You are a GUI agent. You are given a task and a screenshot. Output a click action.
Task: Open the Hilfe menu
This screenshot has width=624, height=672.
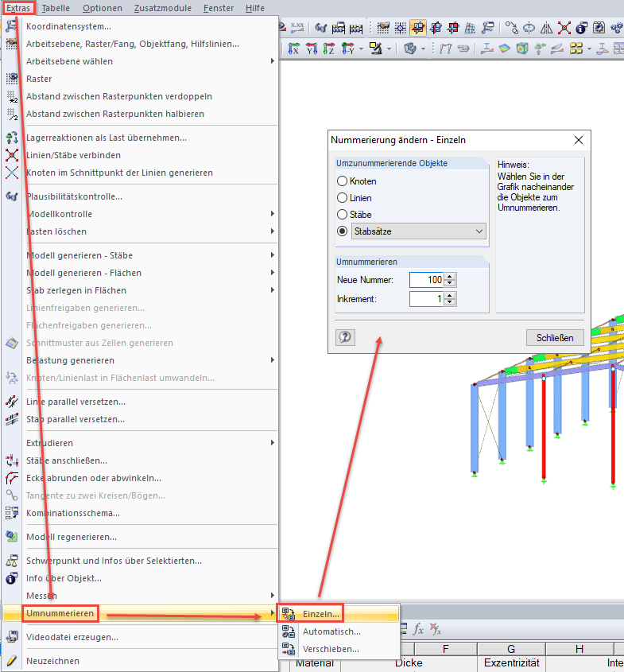255,8
